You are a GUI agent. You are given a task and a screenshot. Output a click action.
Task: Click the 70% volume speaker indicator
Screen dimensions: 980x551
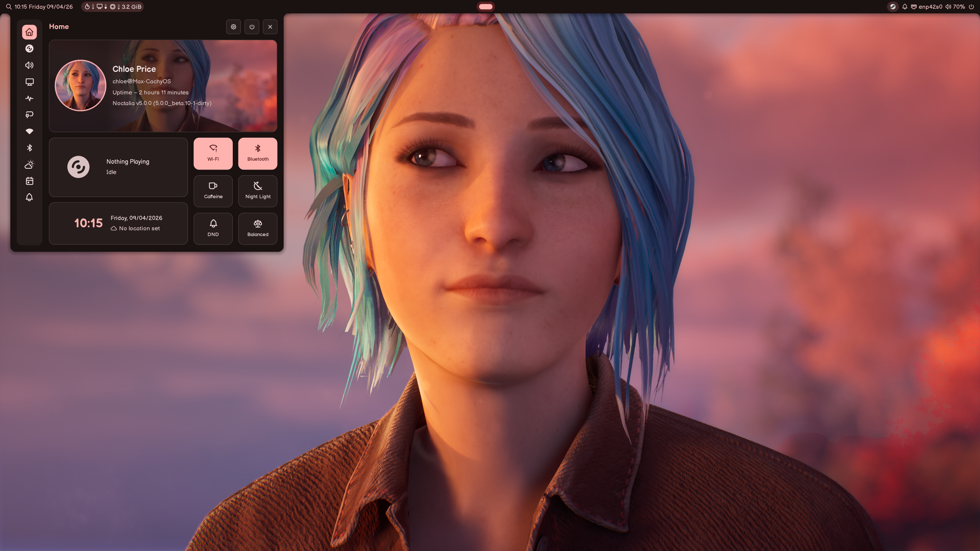click(955, 7)
